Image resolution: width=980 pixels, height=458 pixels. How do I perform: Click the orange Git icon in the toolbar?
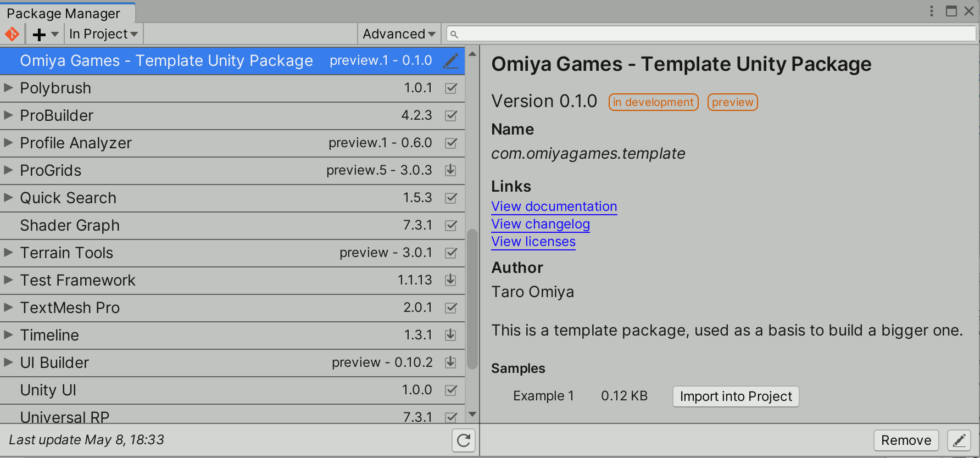tap(12, 34)
